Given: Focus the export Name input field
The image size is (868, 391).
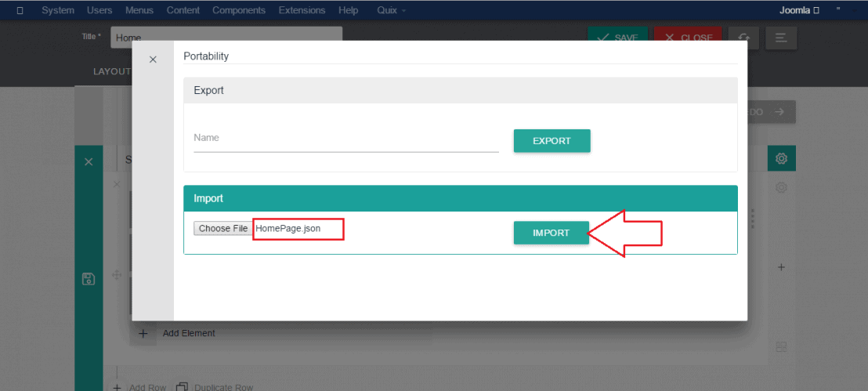Looking at the screenshot, I should tap(345, 139).
